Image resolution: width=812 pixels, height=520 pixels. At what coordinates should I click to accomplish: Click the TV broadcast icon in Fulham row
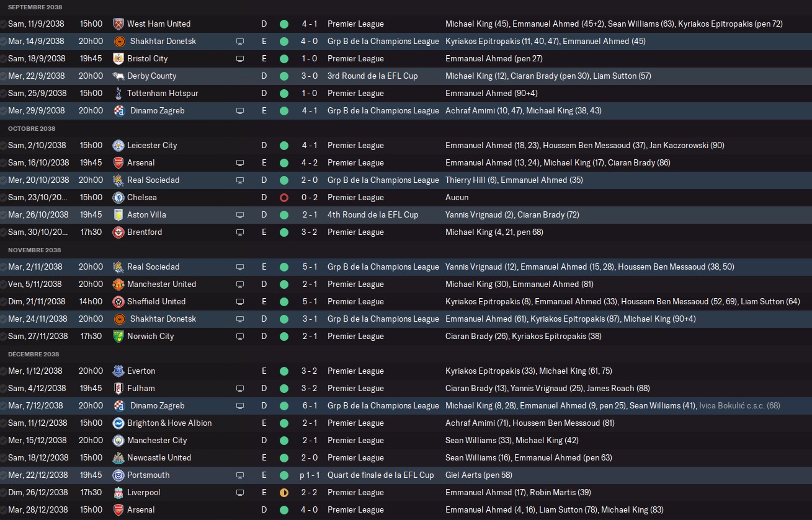click(x=240, y=388)
